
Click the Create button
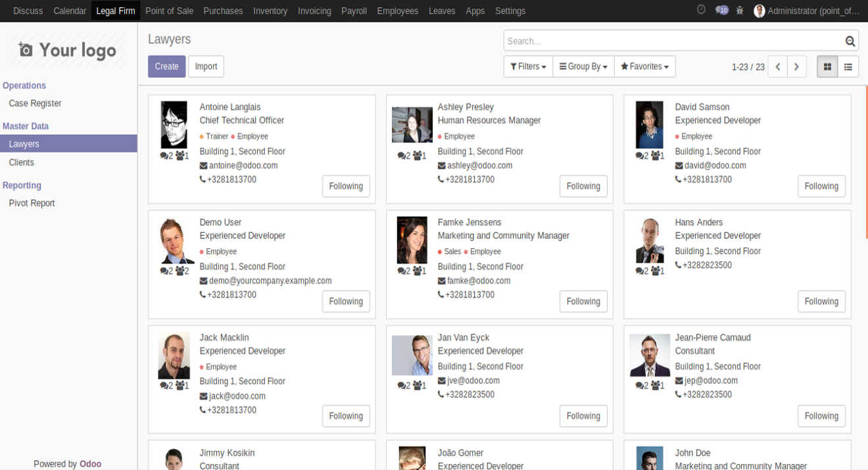pyautogui.click(x=167, y=66)
